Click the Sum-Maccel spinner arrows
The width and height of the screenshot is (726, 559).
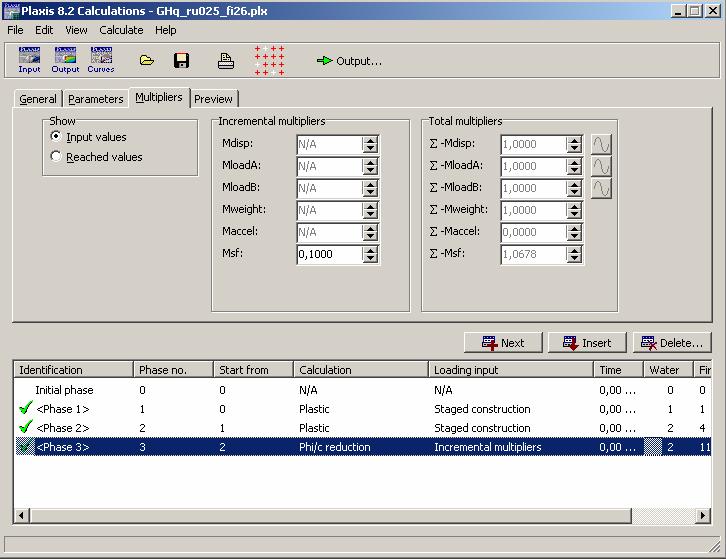(x=574, y=232)
